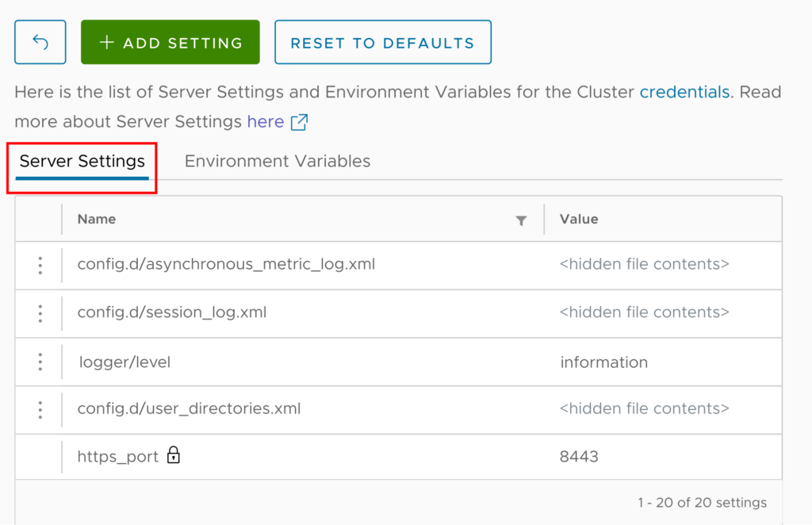Click the ADD SETTING button
812x525 pixels.
170,41
